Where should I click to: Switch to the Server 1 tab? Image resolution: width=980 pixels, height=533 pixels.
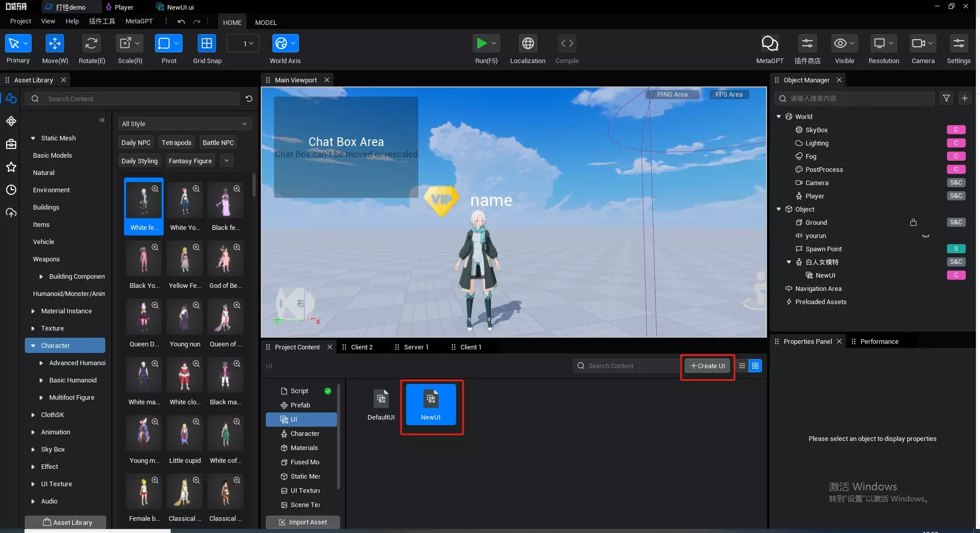pyautogui.click(x=416, y=347)
